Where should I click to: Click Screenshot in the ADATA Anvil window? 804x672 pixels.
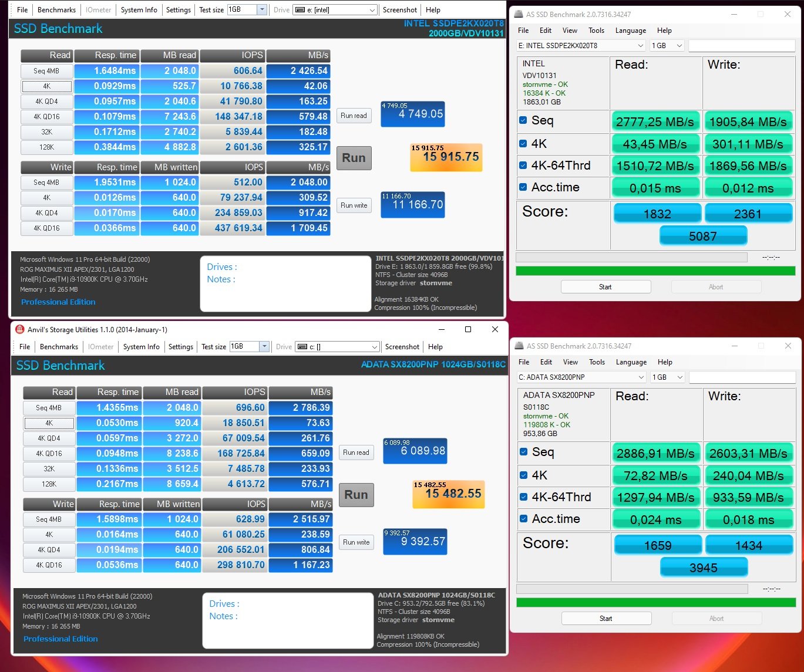pyautogui.click(x=402, y=347)
